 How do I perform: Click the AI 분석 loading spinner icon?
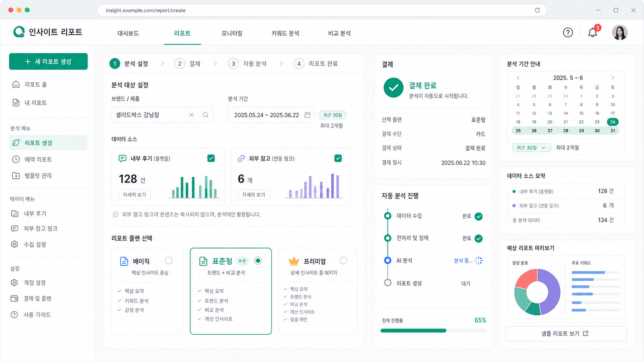[479, 261]
